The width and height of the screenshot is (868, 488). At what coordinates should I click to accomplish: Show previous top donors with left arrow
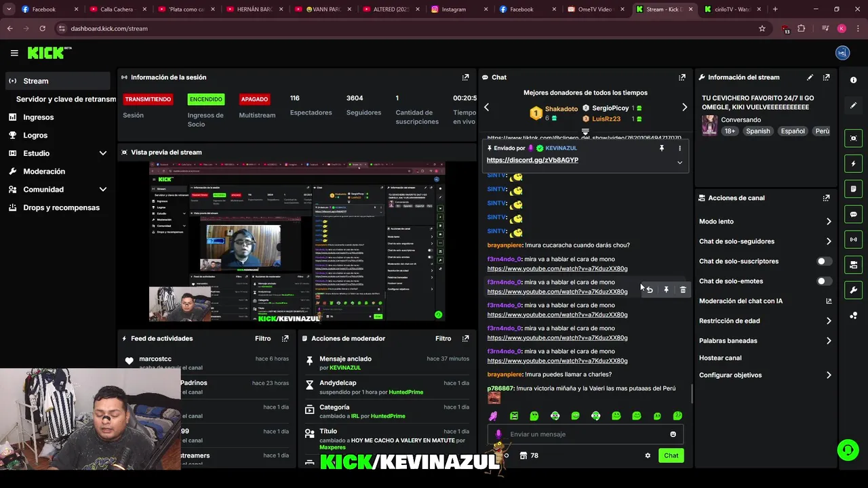[486, 107]
